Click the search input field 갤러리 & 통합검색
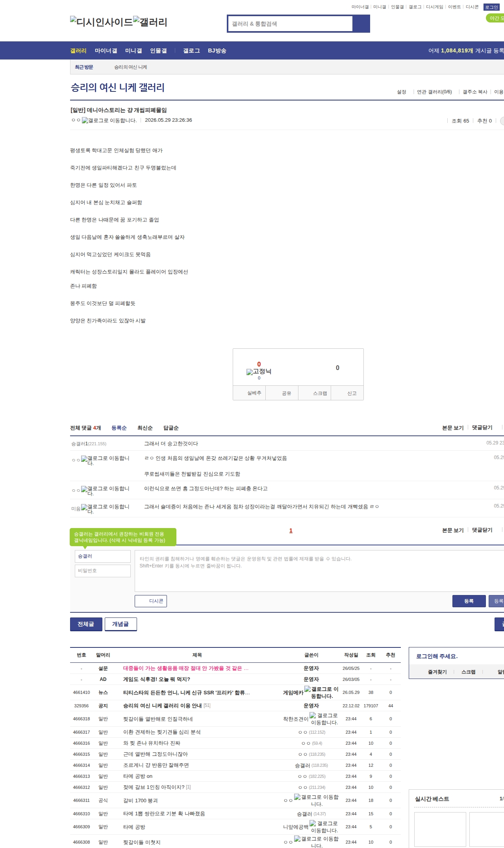This screenshot has height=848, width=504. tap(290, 24)
